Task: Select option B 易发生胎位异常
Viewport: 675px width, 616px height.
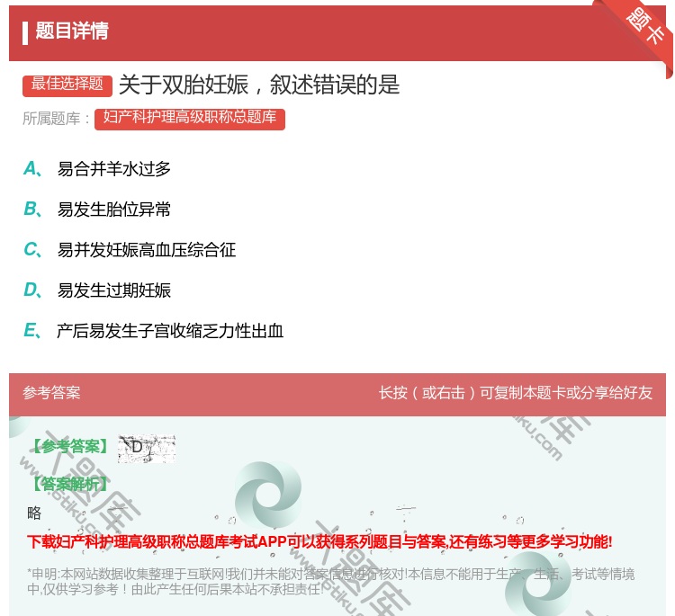Action: 97,210
